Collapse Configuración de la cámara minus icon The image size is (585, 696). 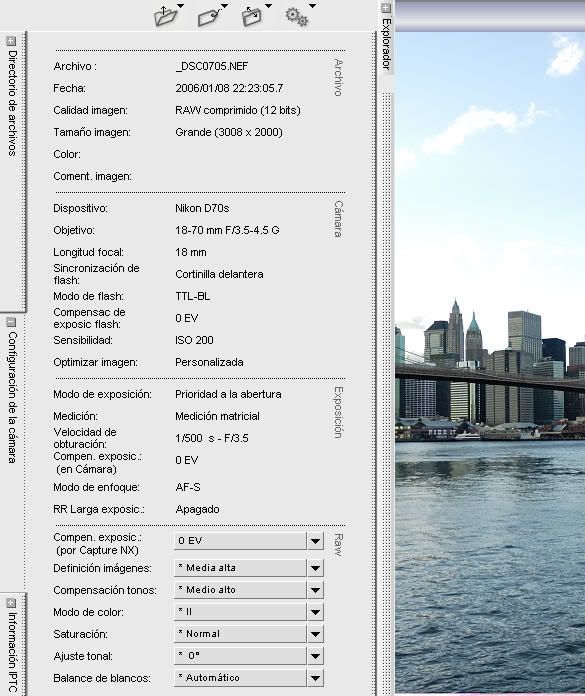point(11,322)
